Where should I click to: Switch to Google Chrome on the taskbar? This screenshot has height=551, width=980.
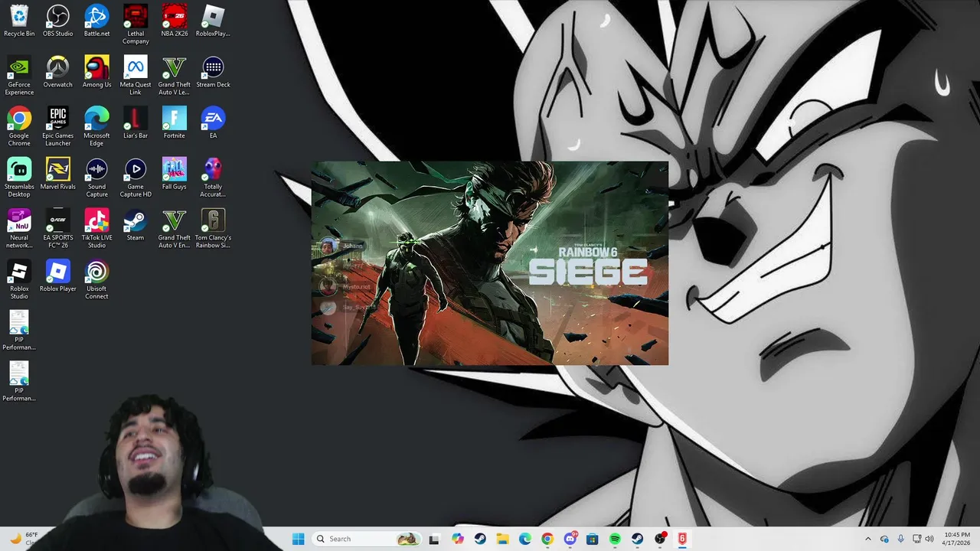[x=547, y=539]
